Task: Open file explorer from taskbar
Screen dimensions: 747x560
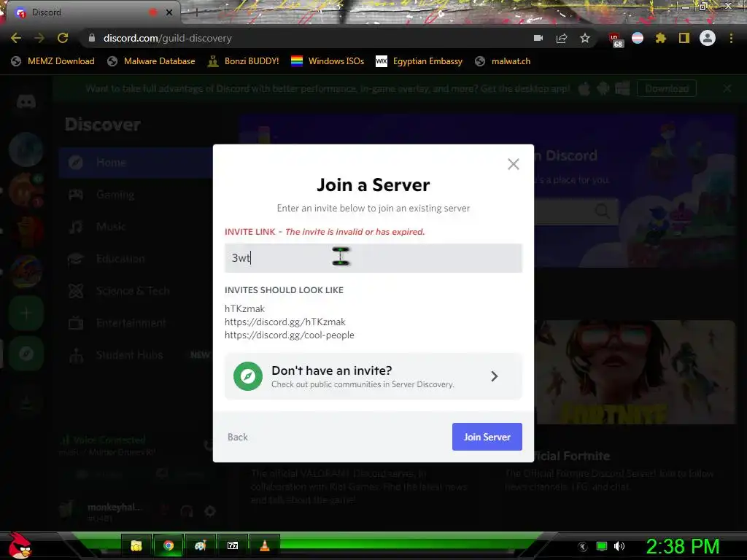Action: click(136, 545)
